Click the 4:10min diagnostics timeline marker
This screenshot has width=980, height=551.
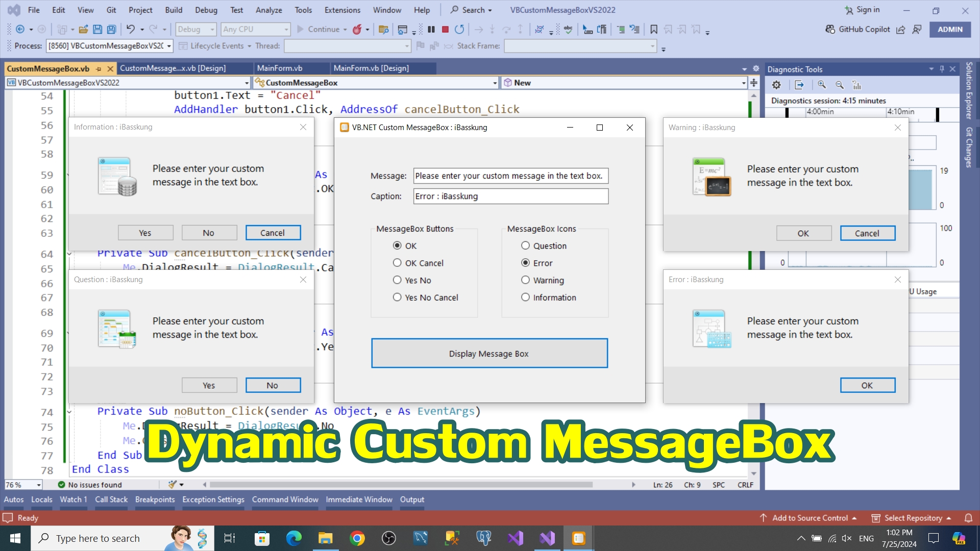pos(901,111)
